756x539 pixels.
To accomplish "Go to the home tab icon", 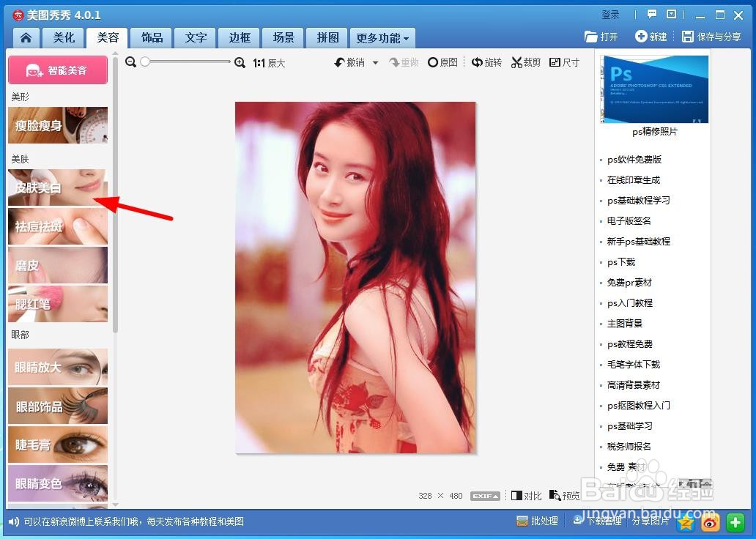I will pyautogui.click(x=26, y=37).
